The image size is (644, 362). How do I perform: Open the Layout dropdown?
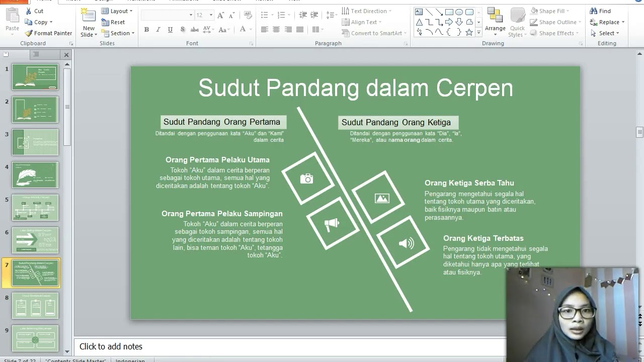(x=117, y=11)
